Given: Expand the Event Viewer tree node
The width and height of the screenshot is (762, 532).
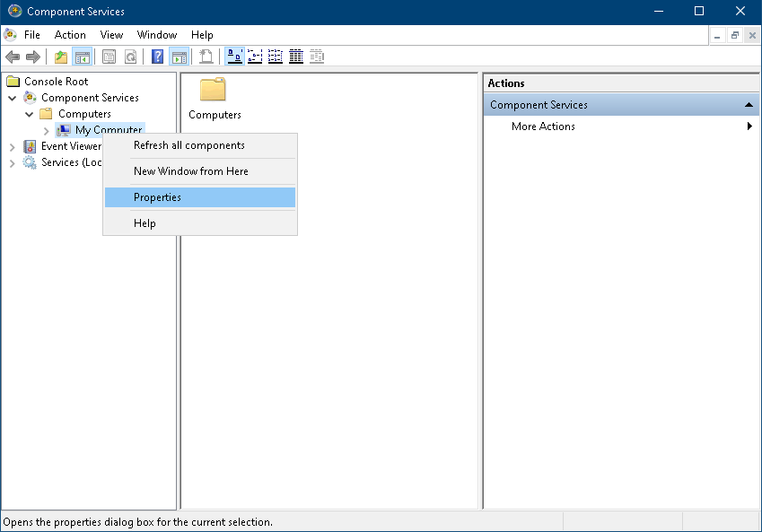Looking at the screenshot, I should [x=13, y=146].
